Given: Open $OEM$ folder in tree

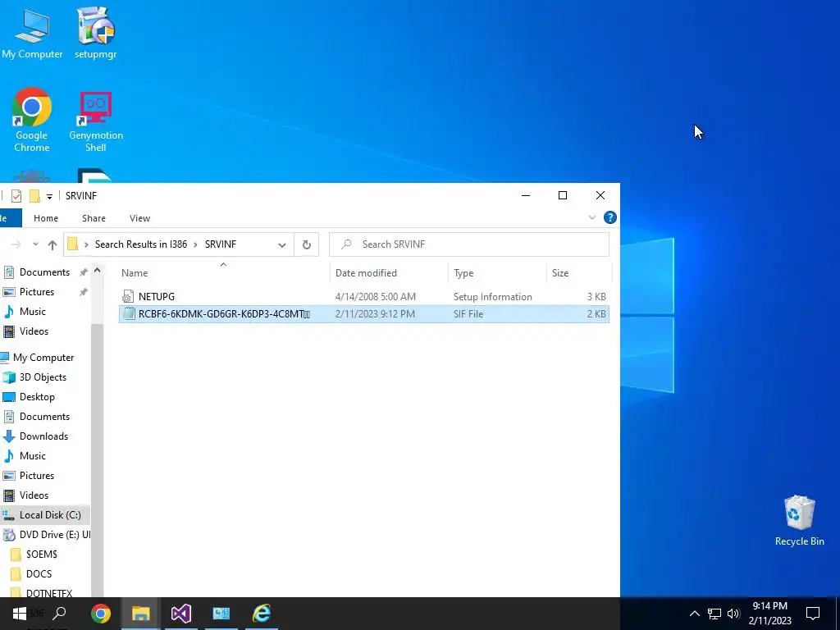Looking at the screenshot, I should click(41, 555).
